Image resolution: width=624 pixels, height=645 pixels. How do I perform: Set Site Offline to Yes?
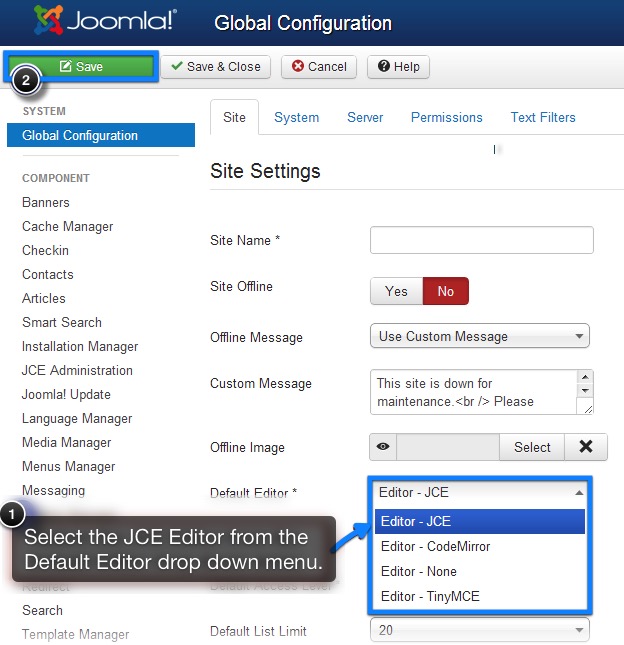397,291
